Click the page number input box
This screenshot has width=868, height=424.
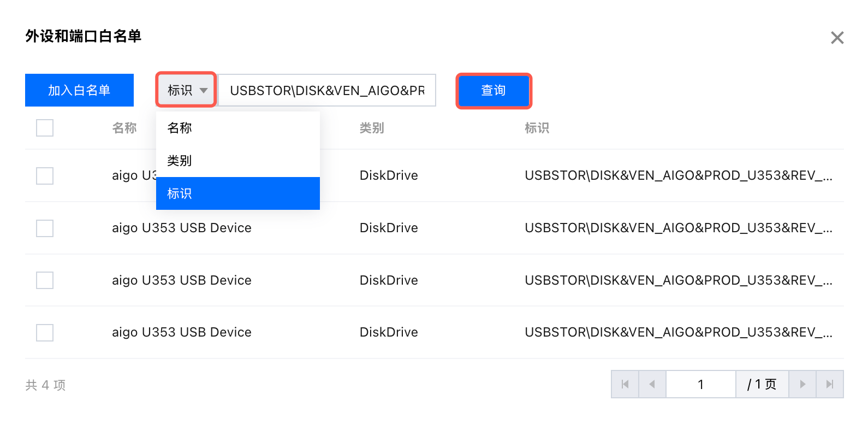tap(700, 384)
